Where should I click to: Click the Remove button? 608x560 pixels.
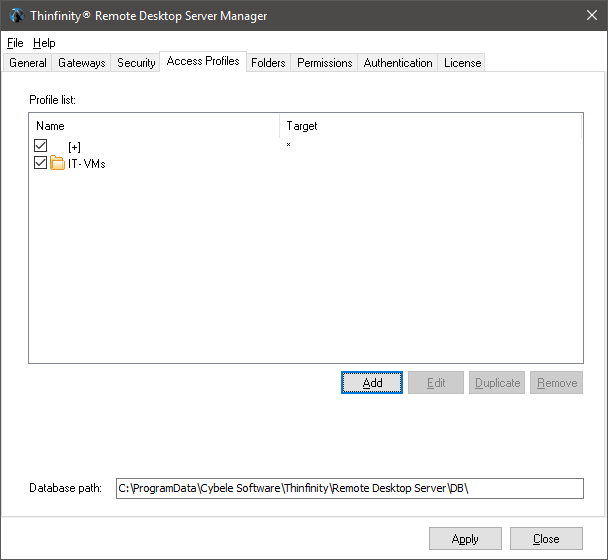(x=556, y=383)
